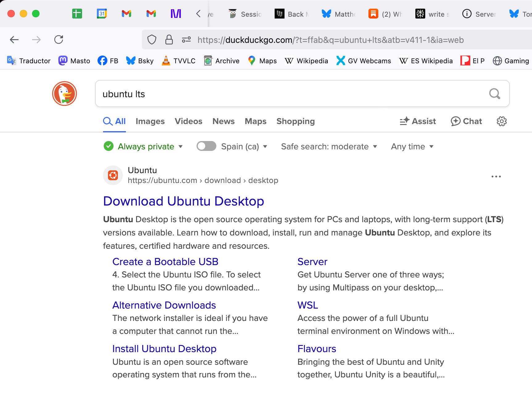This screenshot has width=532, height=395.
Task: Open the ES Wikipedia bookmark
Action: [x=426, y=61]
